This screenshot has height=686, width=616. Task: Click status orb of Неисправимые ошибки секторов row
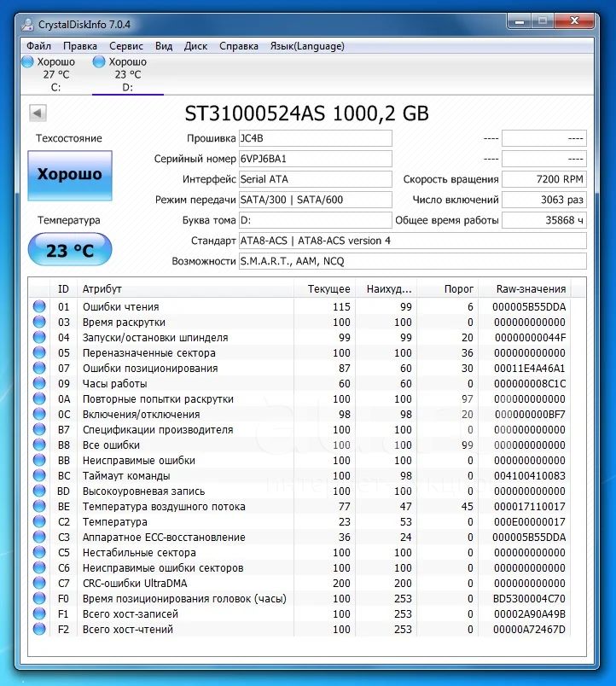[39, 567]
